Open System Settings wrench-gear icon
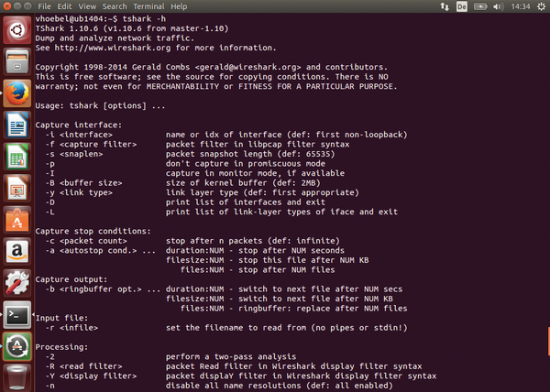 pyautogui.click(x=16, y=283)
